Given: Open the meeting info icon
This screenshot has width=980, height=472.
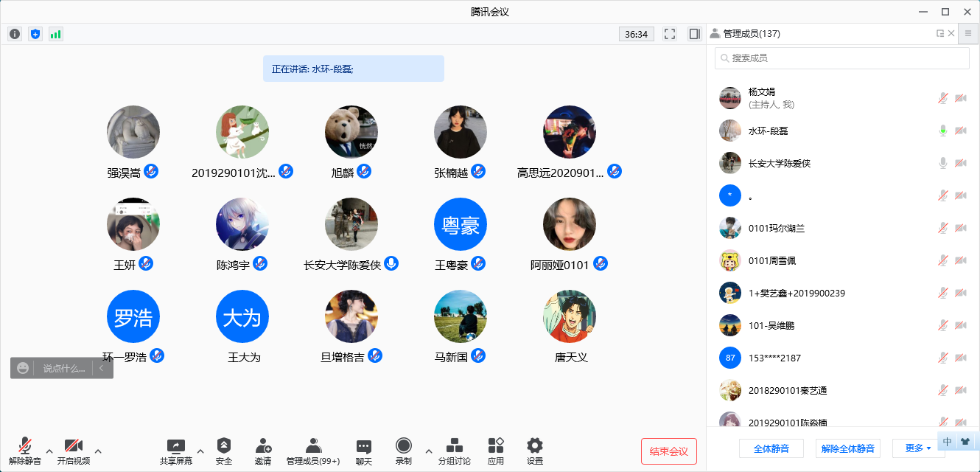Looking at the screenshot, I should pos(15,34).
